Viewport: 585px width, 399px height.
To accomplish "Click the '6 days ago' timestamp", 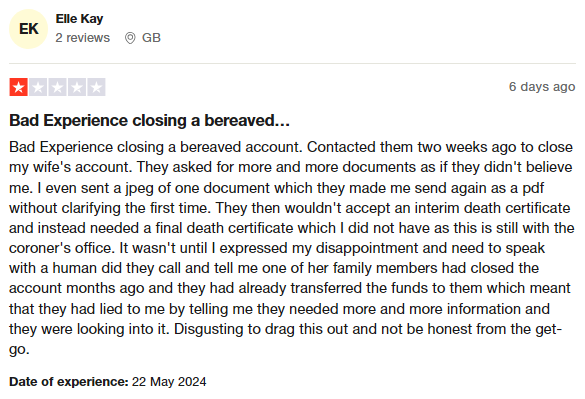I will click(x=542, y=87).
